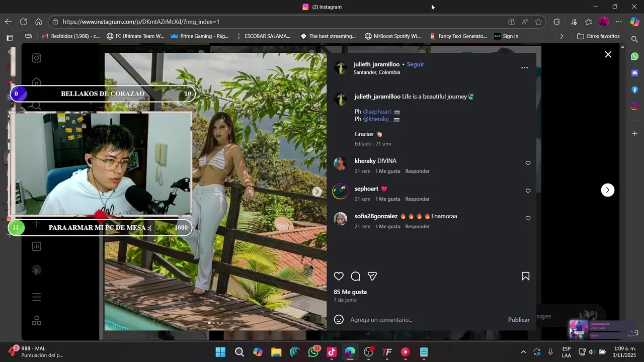Open ESCOBAR SALAMA bookmark
This screenshot has height=362, width=644.
264,36
